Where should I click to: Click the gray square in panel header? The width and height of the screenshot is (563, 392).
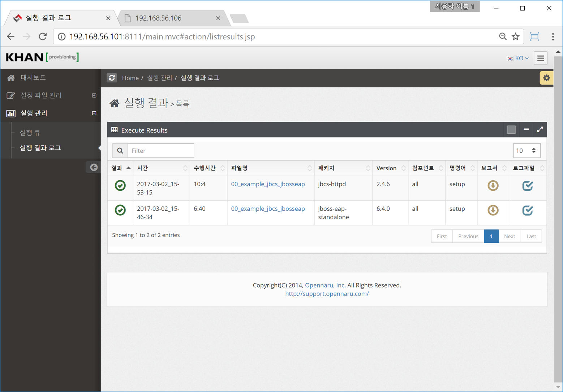point(511,130)
